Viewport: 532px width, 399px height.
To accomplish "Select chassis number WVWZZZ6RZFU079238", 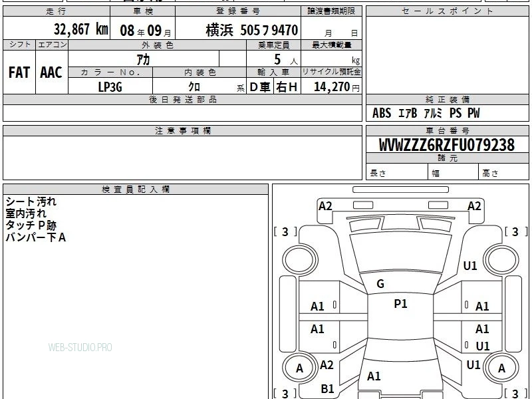I will tap(447, 145).
